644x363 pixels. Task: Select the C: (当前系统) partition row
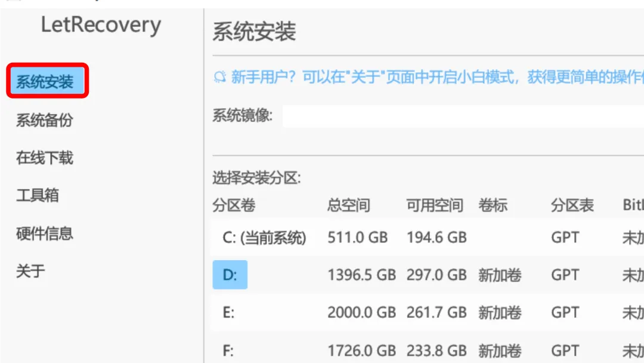[264, 238]
